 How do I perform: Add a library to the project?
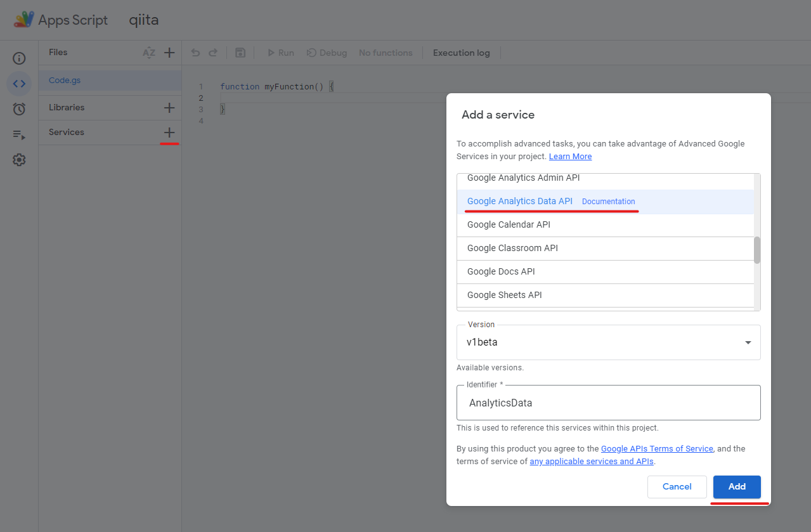[x=169, y=107]
